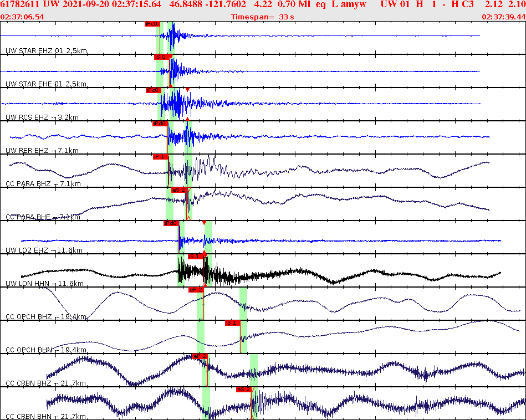Click event ID 61782611 in the header
Viewport: 526px width, 420px height.
(x=20, y=6)
